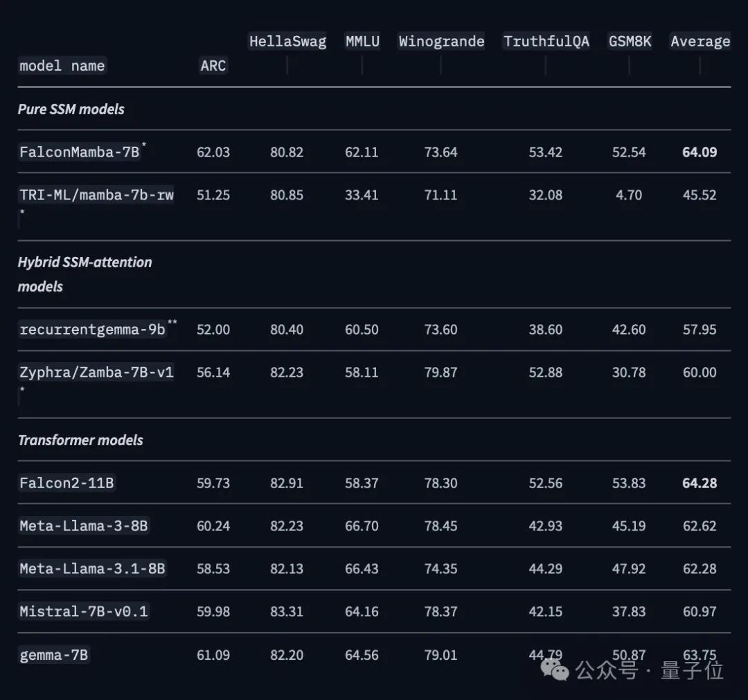This screenshot has height=700, width=748.
Task: Click the Falcon2-11B MMLU score 58.37
Action: [x=362, y=483]
